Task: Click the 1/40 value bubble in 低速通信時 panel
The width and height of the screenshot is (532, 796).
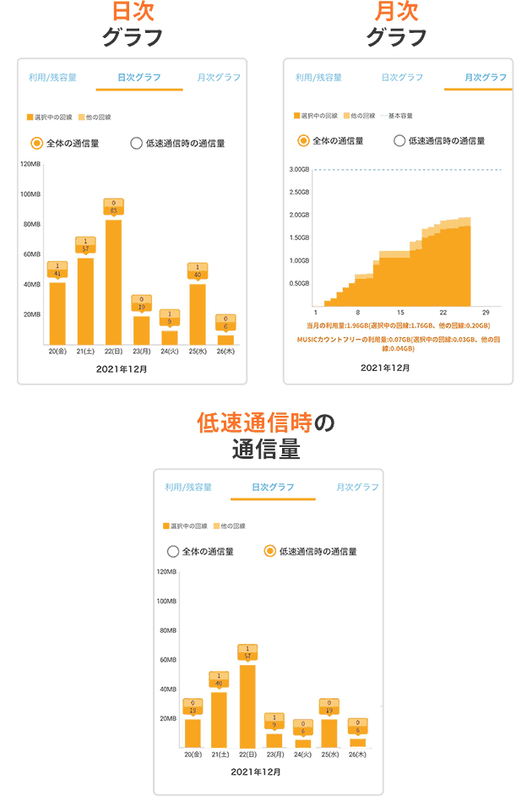Action: (x=219, y=679)
